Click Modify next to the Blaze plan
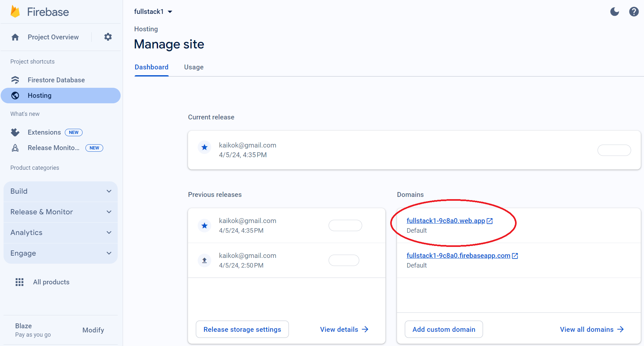Image resolution: width=644 pixels, height=346 pixels. click(93, 330)
